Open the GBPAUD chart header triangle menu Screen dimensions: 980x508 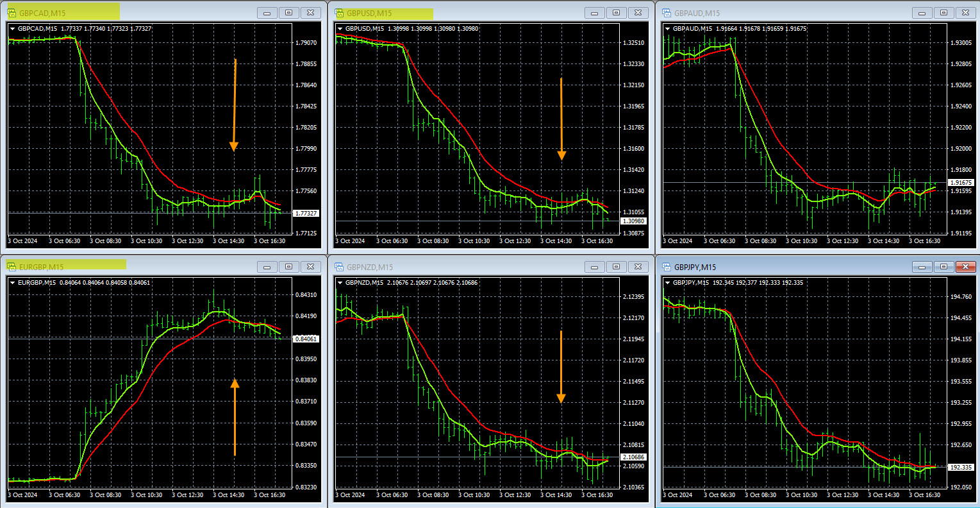tap(668, 29)
